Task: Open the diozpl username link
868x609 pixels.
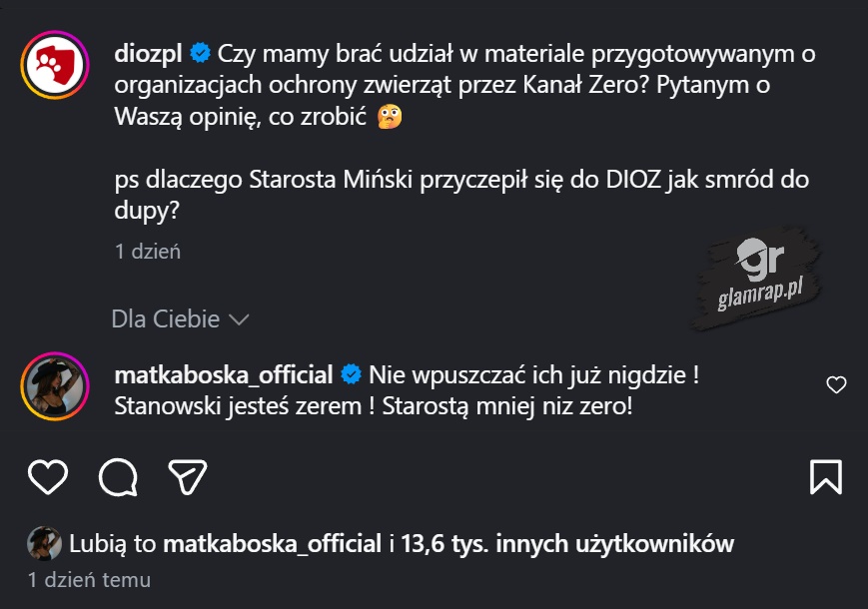Action: 151,53
